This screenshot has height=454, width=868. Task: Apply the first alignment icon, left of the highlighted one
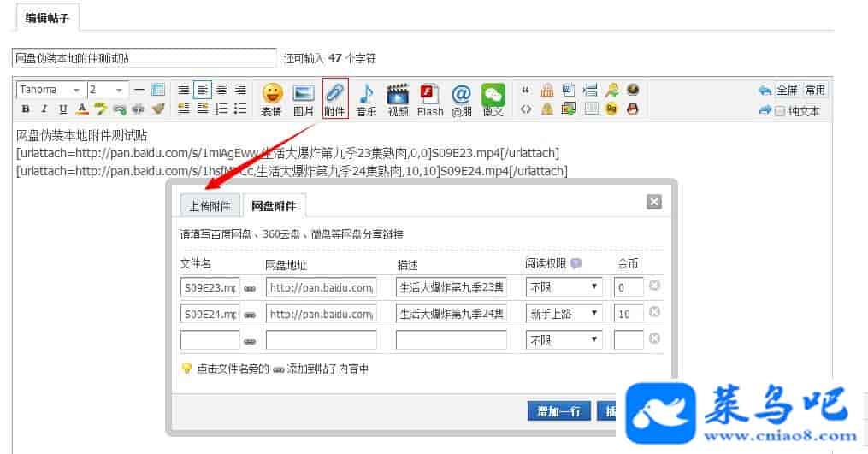pyautogui.click(x=184, y=90)
